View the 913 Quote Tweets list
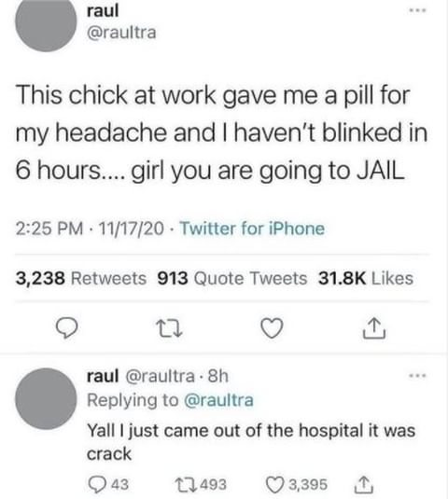Image resolution: width=448 pixels, height=499 pixels. click(x=232, y=278)
